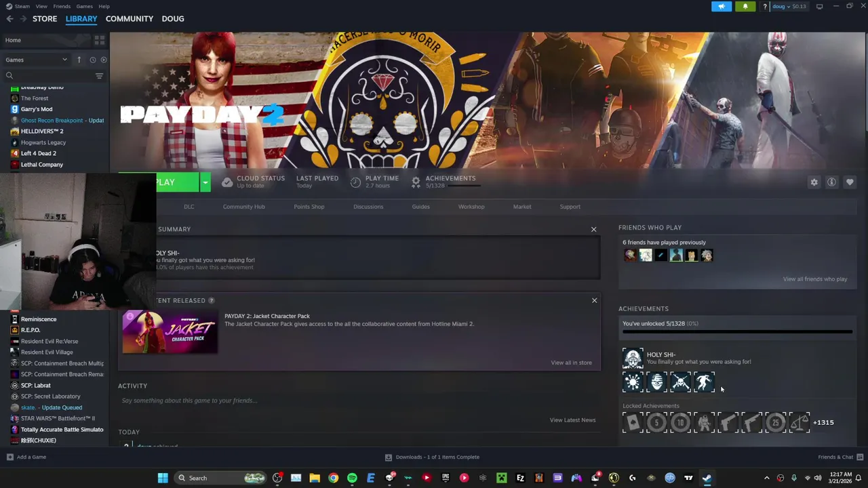Viewport: 868px width, 488px height.
Task: Open the Points Shop link
Action: click(309, 207)
